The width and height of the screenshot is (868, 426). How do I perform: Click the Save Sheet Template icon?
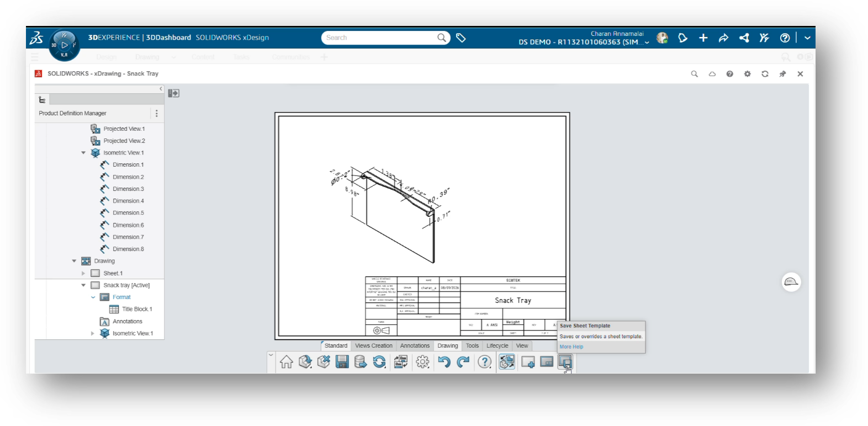[x=565, y=362]
